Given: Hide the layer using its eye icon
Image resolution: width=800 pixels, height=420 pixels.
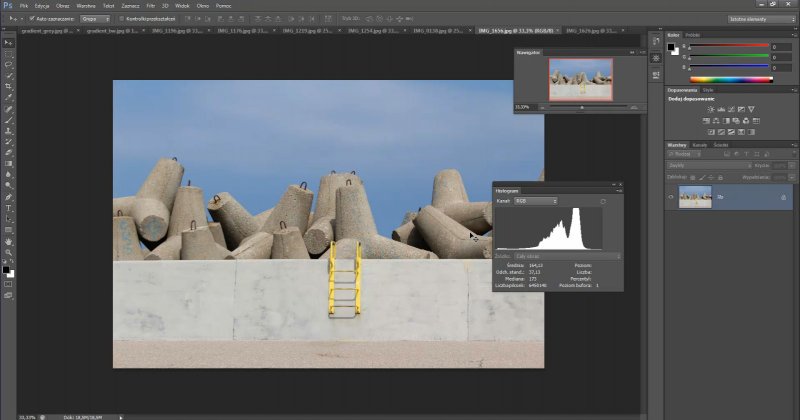Looking at the screenshot, I should pyautogui.click(x=671, y=198).
